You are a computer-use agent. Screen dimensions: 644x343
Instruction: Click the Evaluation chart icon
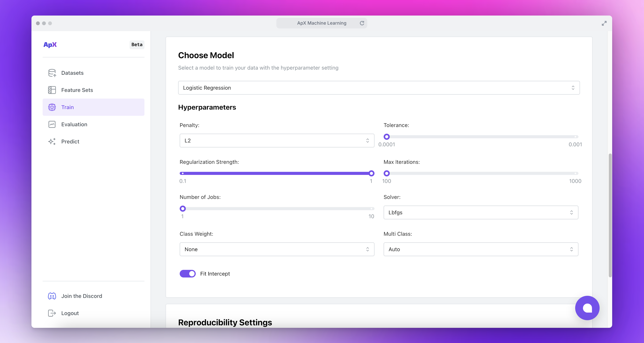52,124
